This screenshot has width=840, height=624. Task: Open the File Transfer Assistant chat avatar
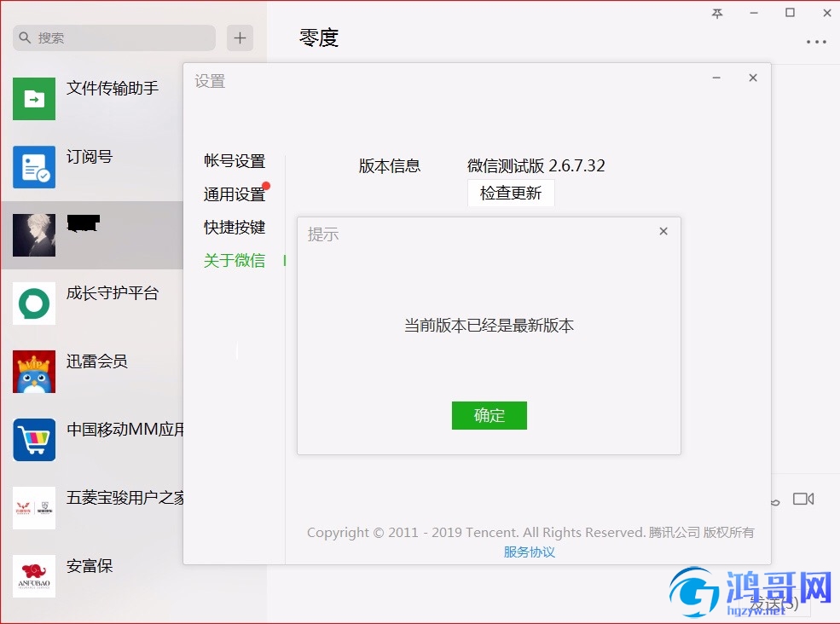click(x=34, y=99)
